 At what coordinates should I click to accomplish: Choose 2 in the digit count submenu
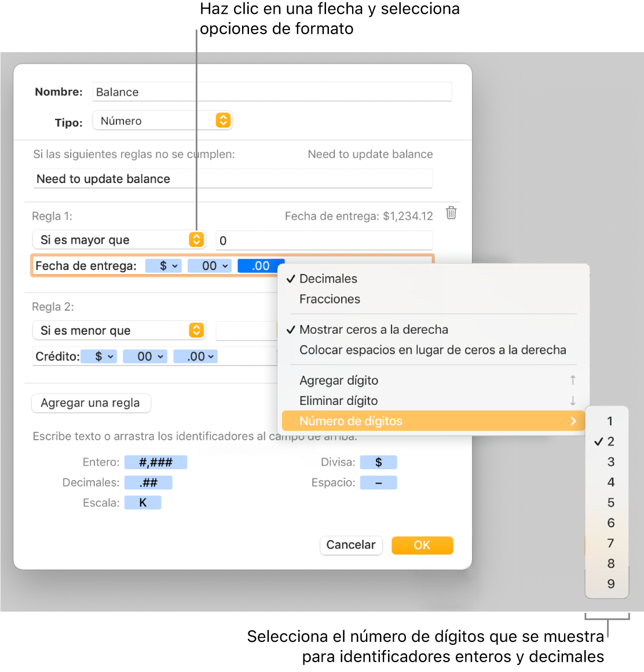click(610, 441)
